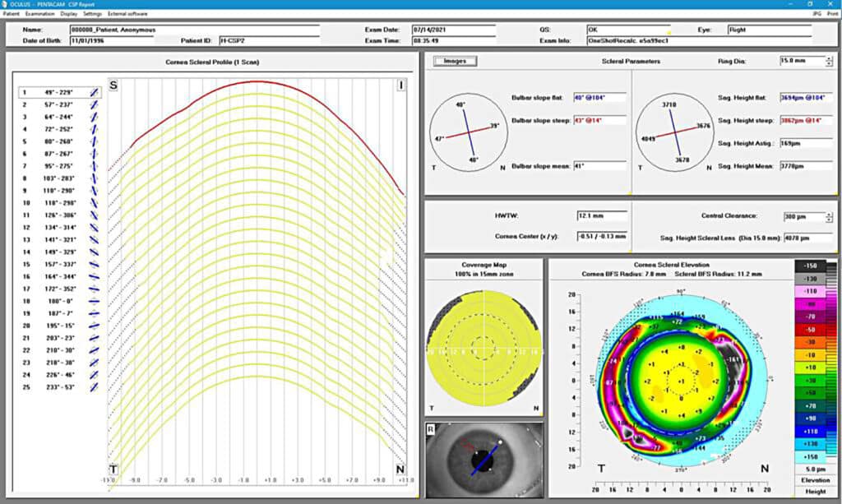This screenshot has width=842, height=504.
Task: Select the meridian icon for scan 12 (134°-314°)
Action: 94,228
